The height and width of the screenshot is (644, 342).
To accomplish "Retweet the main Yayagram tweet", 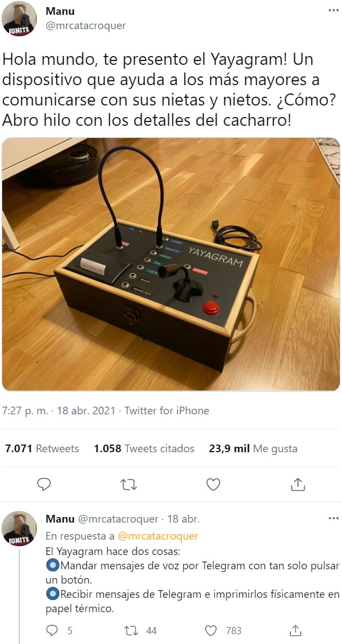I will tap(129, 485).
